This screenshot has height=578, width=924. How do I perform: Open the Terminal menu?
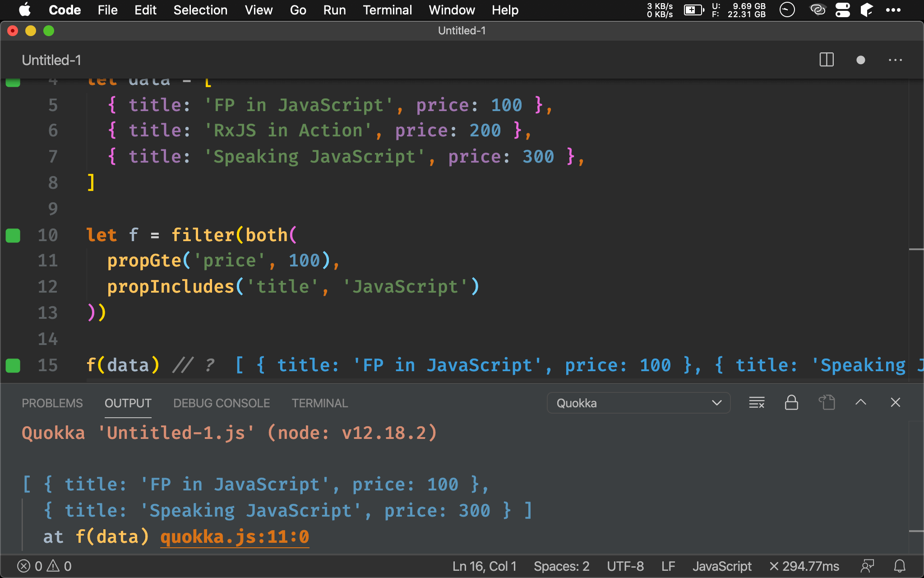(387, 10)
